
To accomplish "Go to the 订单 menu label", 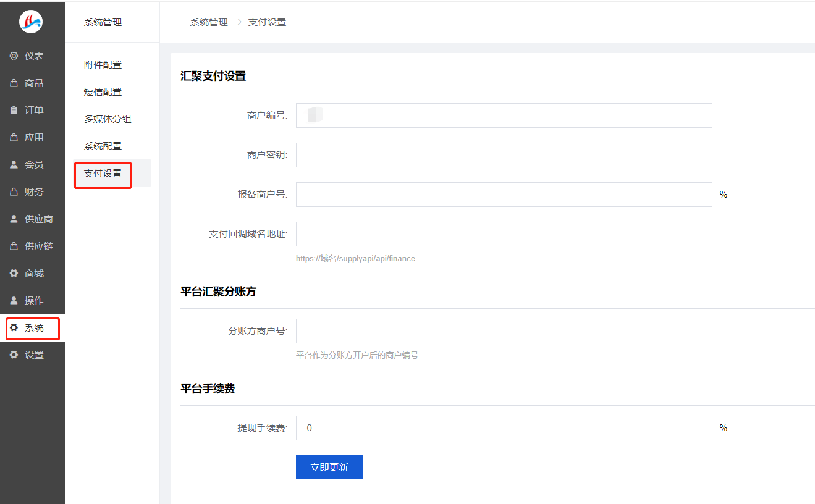I will tap(34, 111).
